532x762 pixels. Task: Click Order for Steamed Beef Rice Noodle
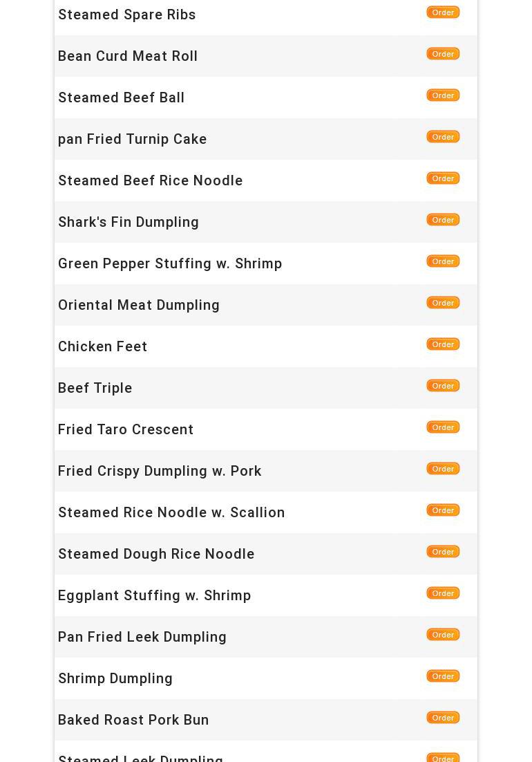tap(443, 178)
